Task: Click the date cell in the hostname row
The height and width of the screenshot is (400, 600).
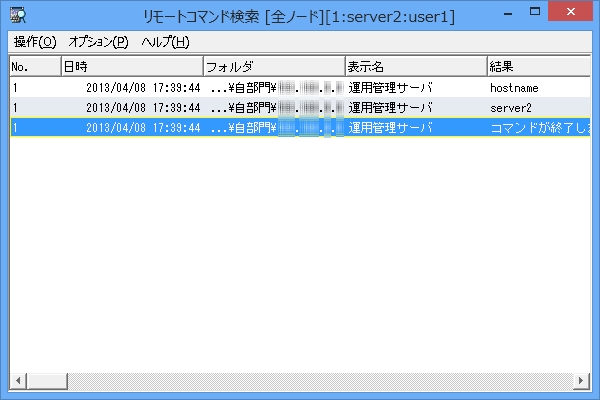Action: 143,88
